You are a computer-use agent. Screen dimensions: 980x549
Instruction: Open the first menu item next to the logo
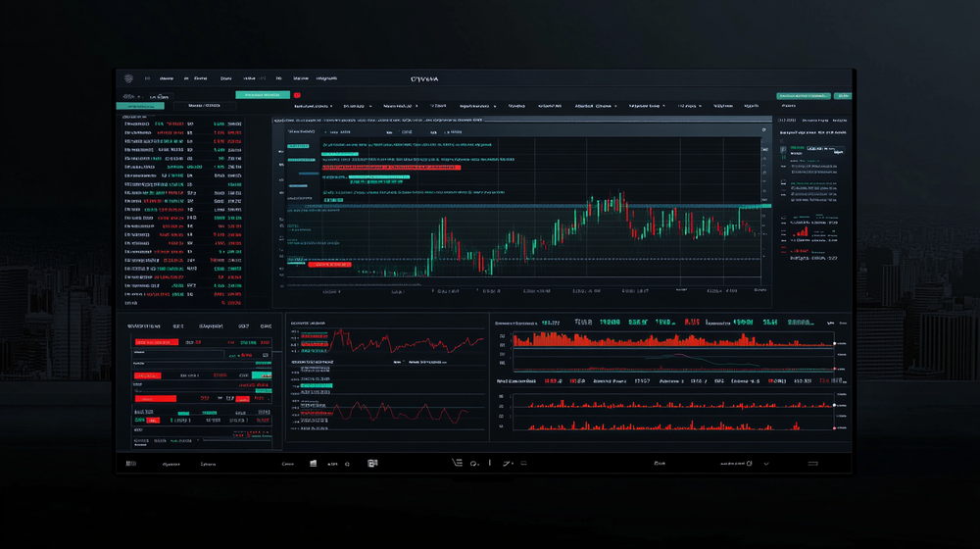pos(147,77)
